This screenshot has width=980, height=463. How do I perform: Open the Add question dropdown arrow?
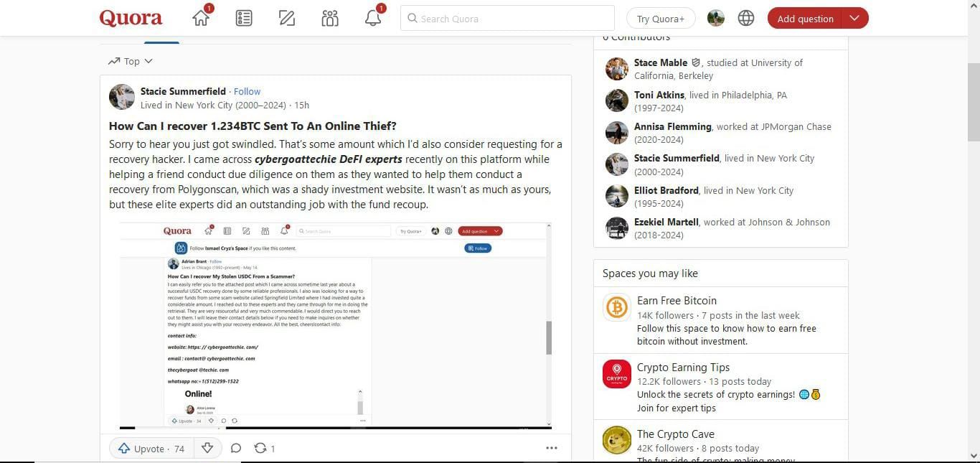pyautogui.click(x=854, y=19)
